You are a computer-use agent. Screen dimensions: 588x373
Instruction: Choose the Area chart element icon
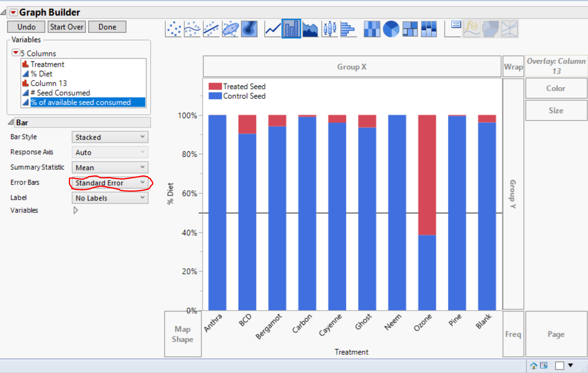tap(310, 29)
